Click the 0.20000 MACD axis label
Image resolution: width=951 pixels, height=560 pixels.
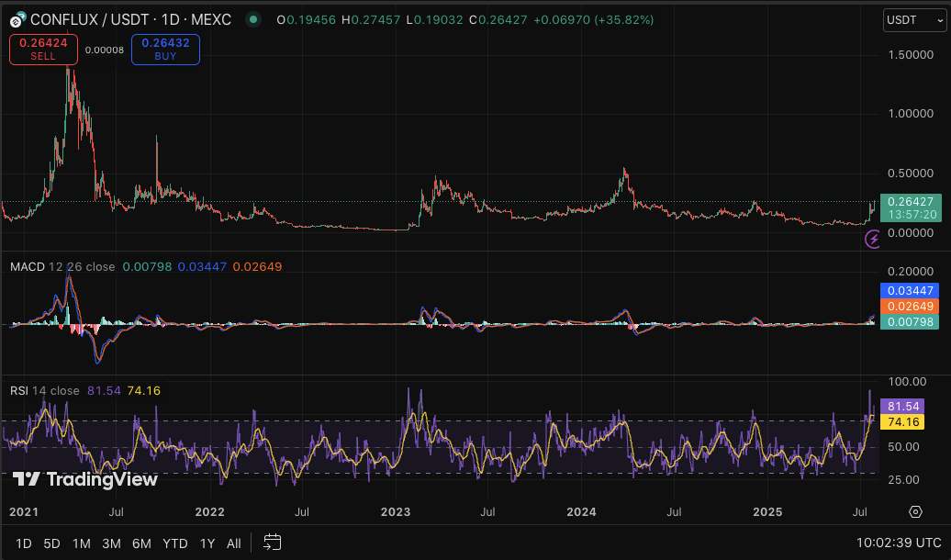click(x=911, y=271)
